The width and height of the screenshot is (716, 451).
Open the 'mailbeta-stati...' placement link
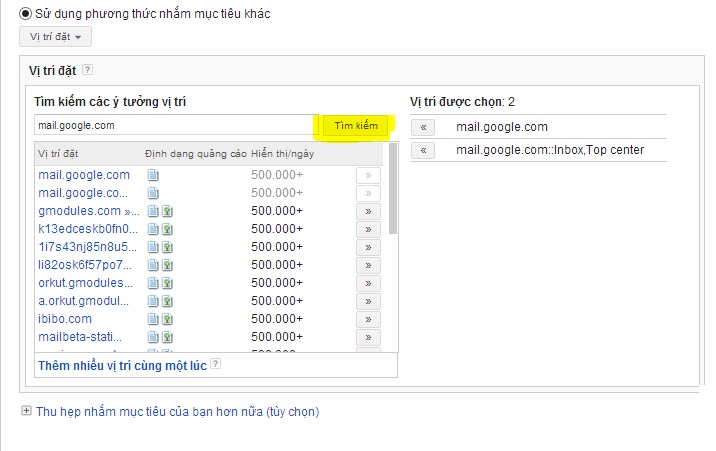coord(80,337)
